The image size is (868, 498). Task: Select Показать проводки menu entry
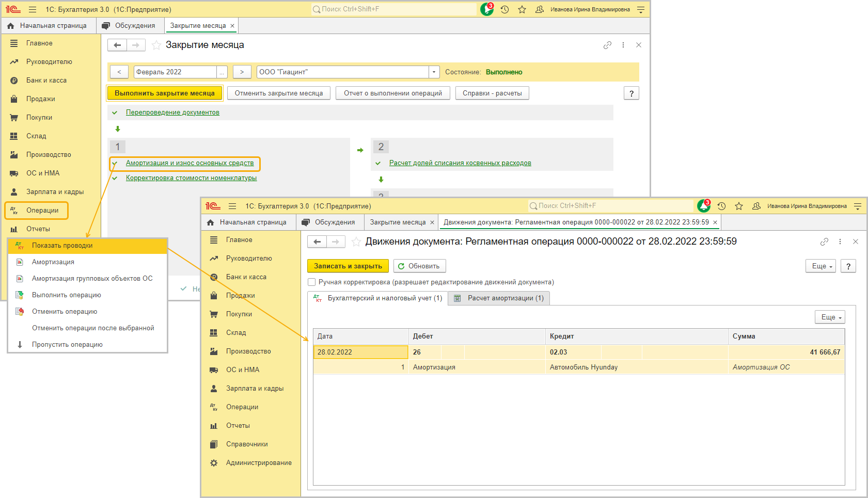[x=88, y=246]
